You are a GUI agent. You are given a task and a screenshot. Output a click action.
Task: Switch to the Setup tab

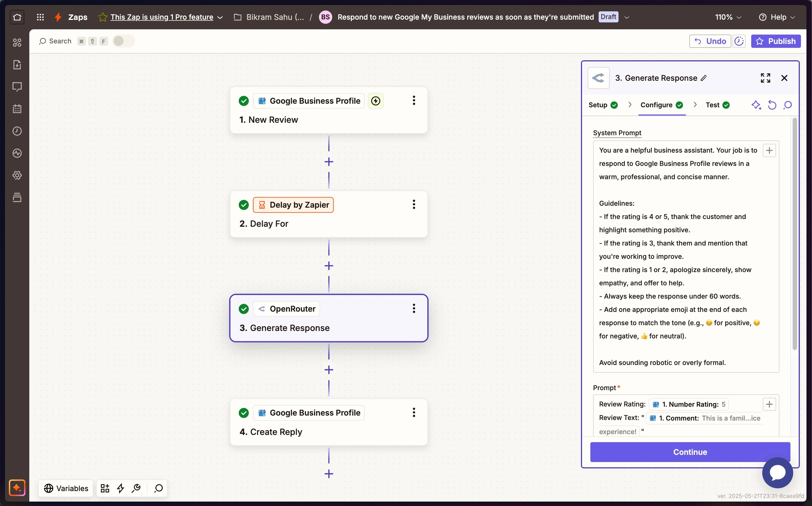tap(603, 105)
